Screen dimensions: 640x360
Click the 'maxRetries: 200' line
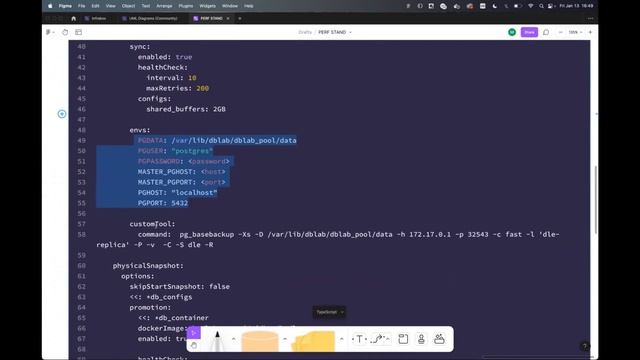pos(178,88)
